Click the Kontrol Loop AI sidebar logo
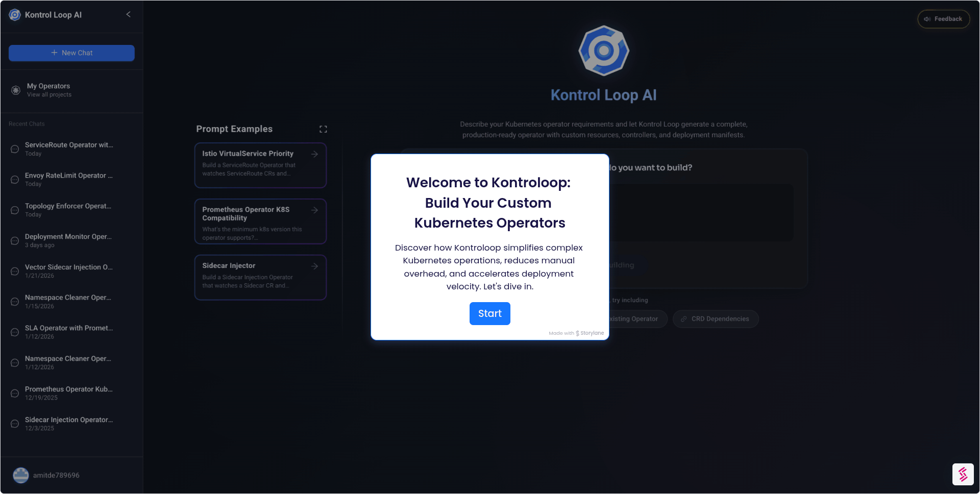The image size is (980, 494). (x=15, y=15)
